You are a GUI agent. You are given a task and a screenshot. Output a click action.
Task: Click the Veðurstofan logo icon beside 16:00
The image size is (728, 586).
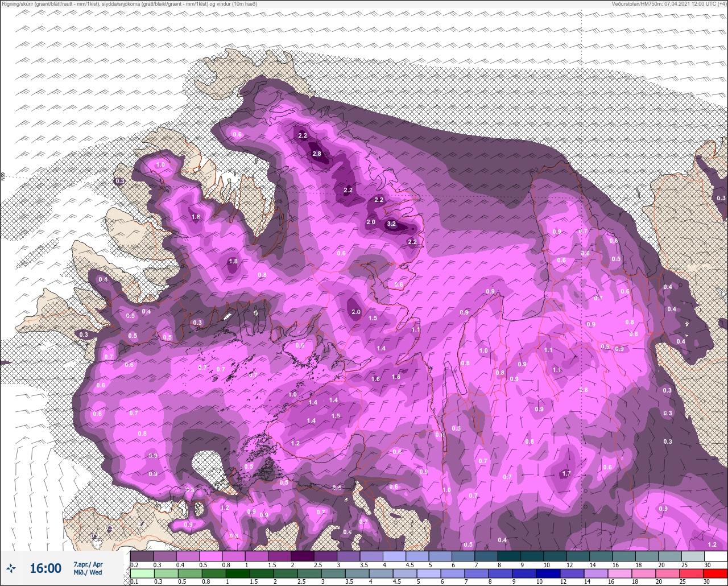tap(11, 568)
